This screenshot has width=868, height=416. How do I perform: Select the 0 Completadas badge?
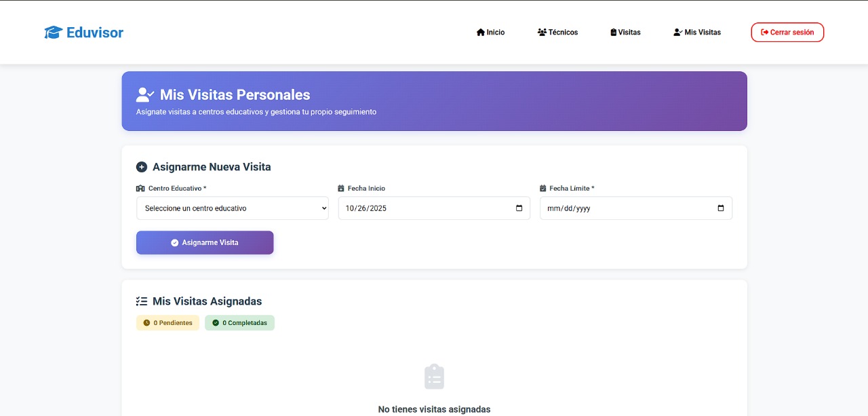[x=239, y=323]
